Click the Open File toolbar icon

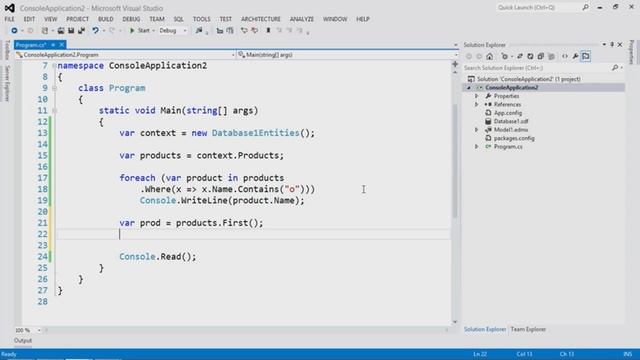pos(61,31)
